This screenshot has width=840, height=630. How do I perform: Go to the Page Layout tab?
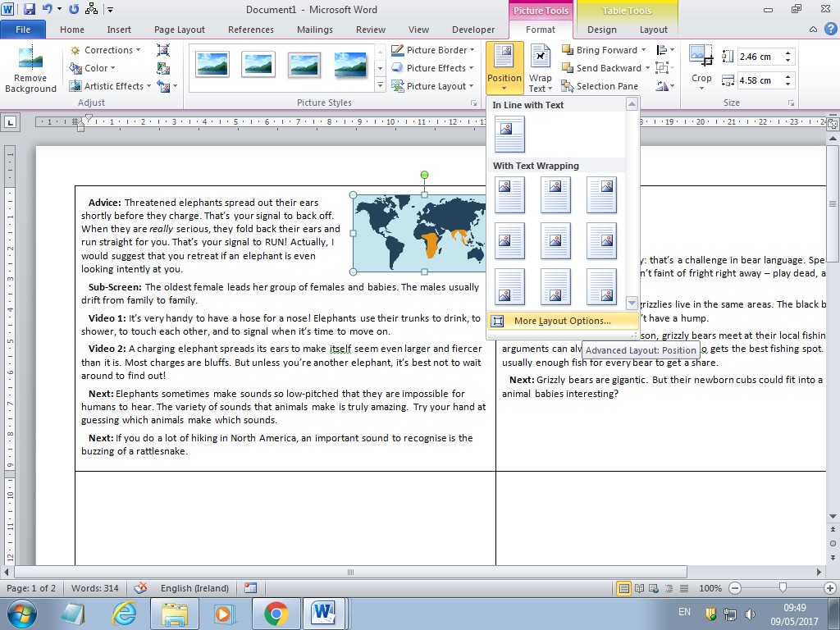pos(180,30)
